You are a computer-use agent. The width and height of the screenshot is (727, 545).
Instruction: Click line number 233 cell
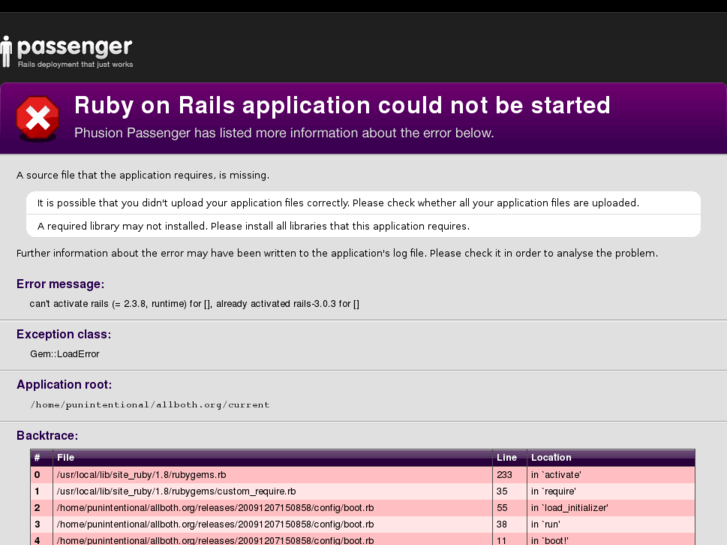coord(510,475)
